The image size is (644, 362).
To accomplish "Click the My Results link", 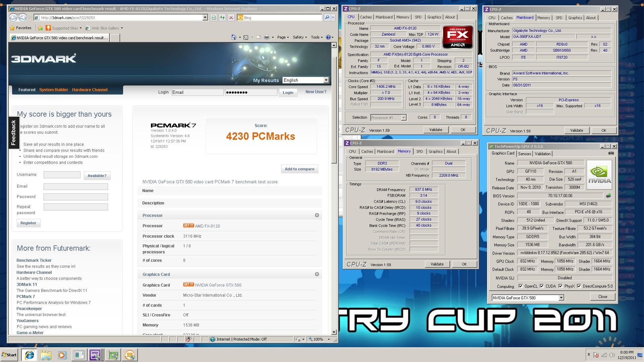I will [x=266, y=80].
